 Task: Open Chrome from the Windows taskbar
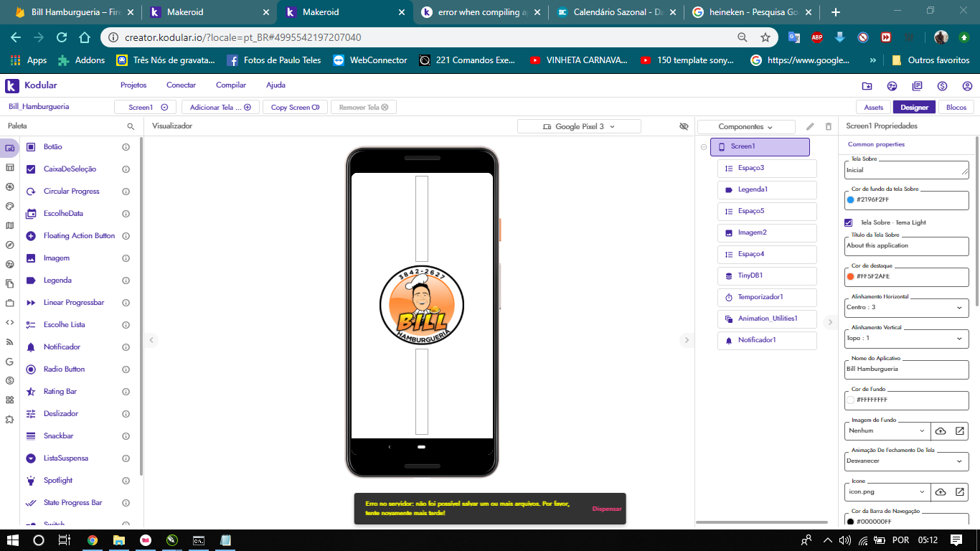93,540
